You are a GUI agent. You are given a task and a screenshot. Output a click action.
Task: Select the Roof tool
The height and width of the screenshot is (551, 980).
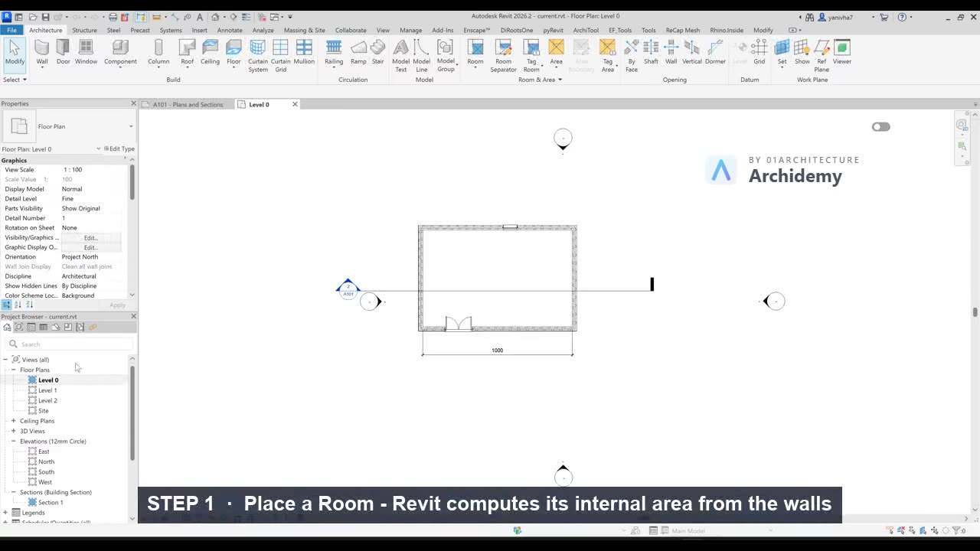pos(187,52)
